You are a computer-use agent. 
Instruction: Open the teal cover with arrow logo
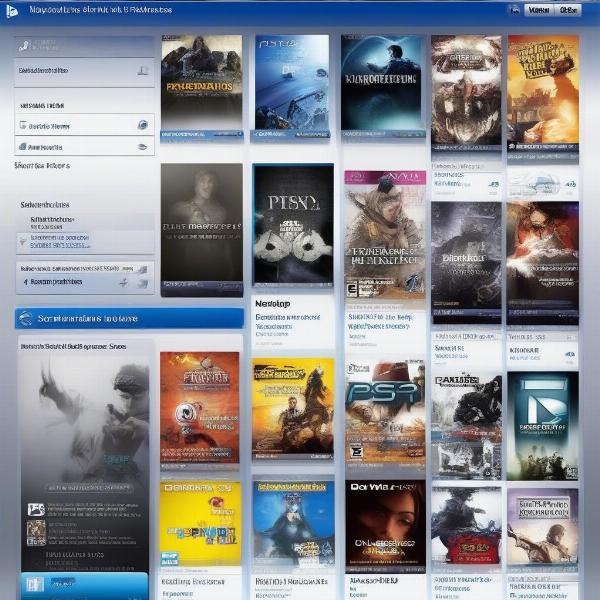point(543,426)
